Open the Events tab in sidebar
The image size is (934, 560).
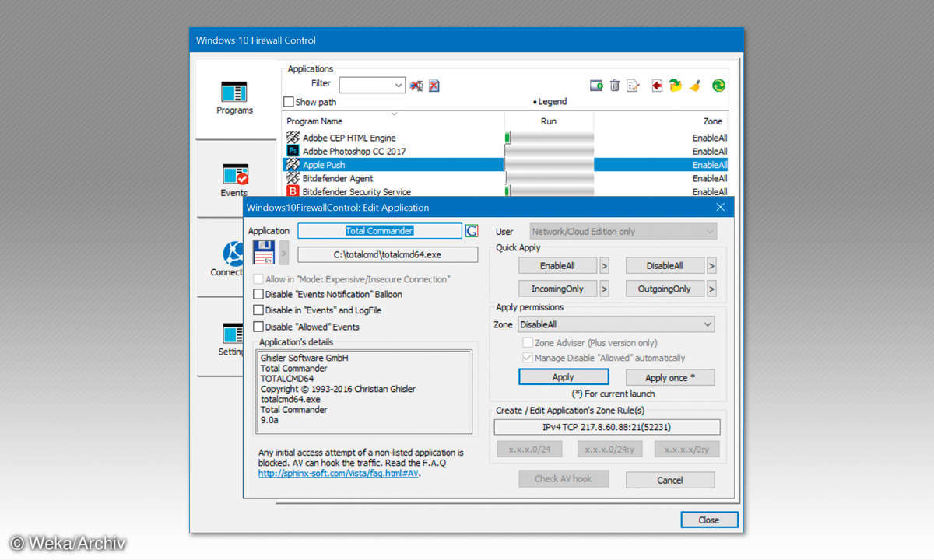click(234, 179)
